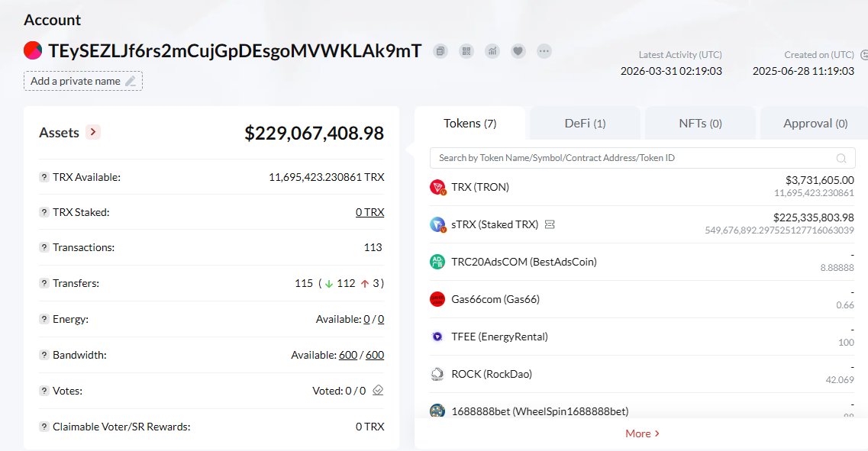The image size is (868, 451).
Task: Click the sTRX token detail icon
Action: (x=550, y=224)
